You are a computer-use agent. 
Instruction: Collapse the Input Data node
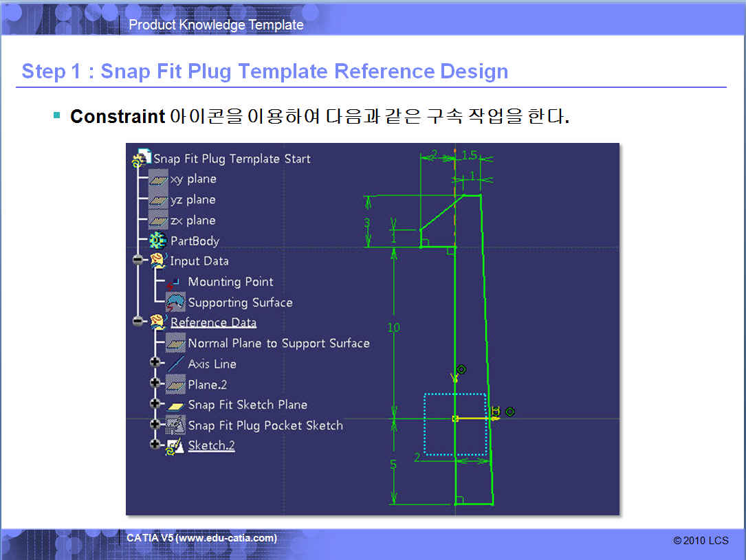point(138,261)
